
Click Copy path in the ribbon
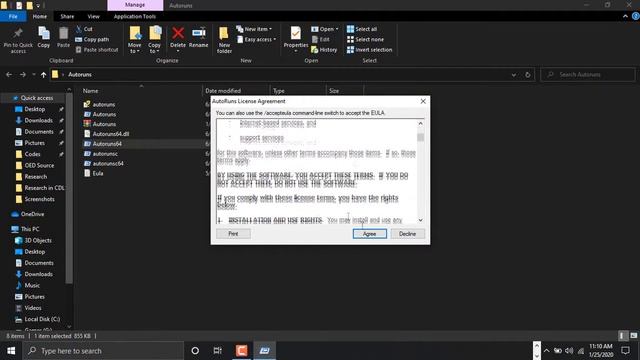tap(92, 40)
